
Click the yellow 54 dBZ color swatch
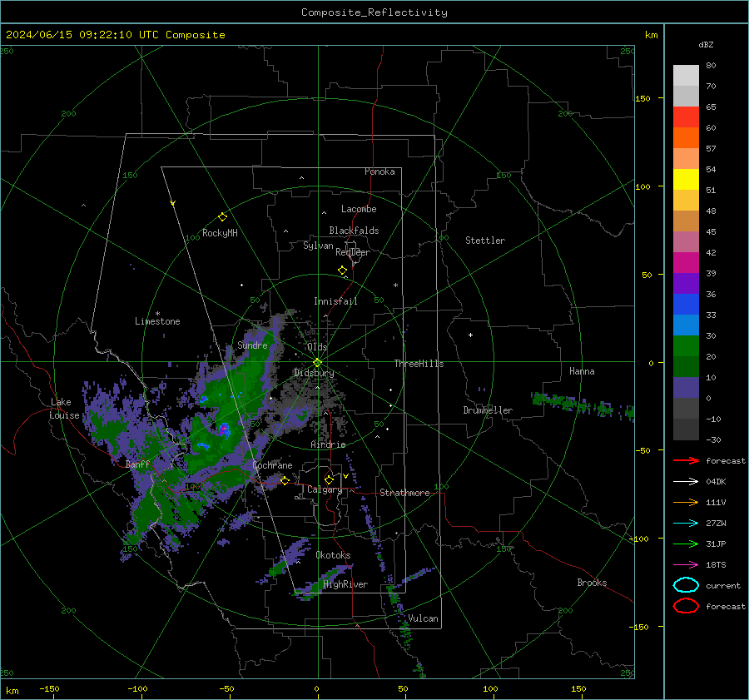(686, 179)
